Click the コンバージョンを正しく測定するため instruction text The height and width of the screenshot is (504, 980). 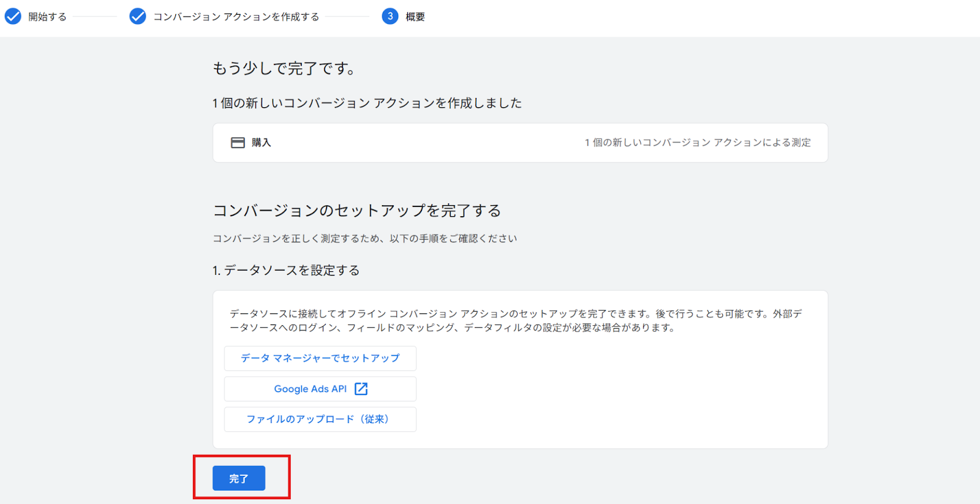tap(364, 238)
